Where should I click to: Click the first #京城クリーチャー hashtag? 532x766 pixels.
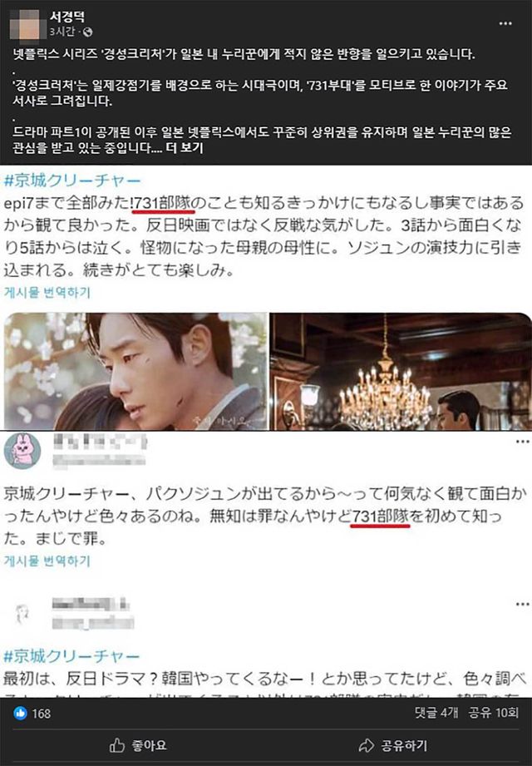(x=71, y=180)
